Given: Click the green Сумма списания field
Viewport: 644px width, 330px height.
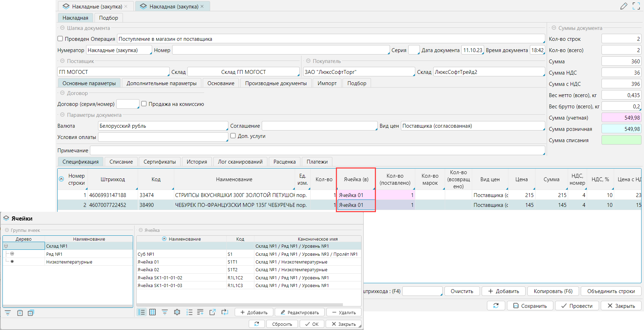Looking at the screenshot, I should (621, 140).
